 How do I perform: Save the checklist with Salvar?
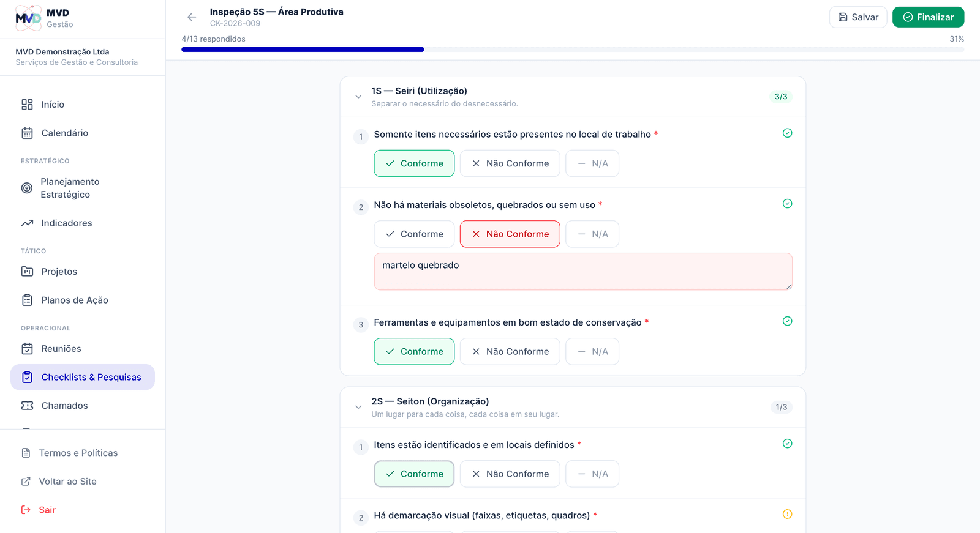click(858, 17)
